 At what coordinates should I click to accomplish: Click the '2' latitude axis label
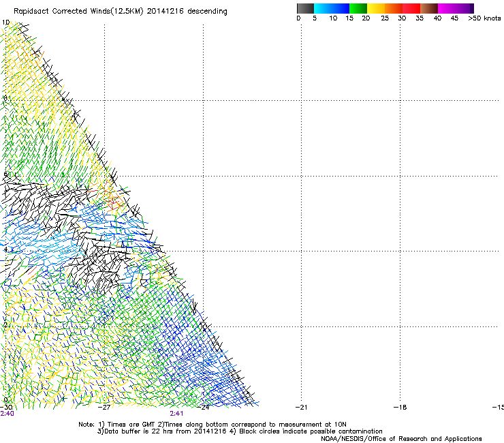[x=5, y=325]
